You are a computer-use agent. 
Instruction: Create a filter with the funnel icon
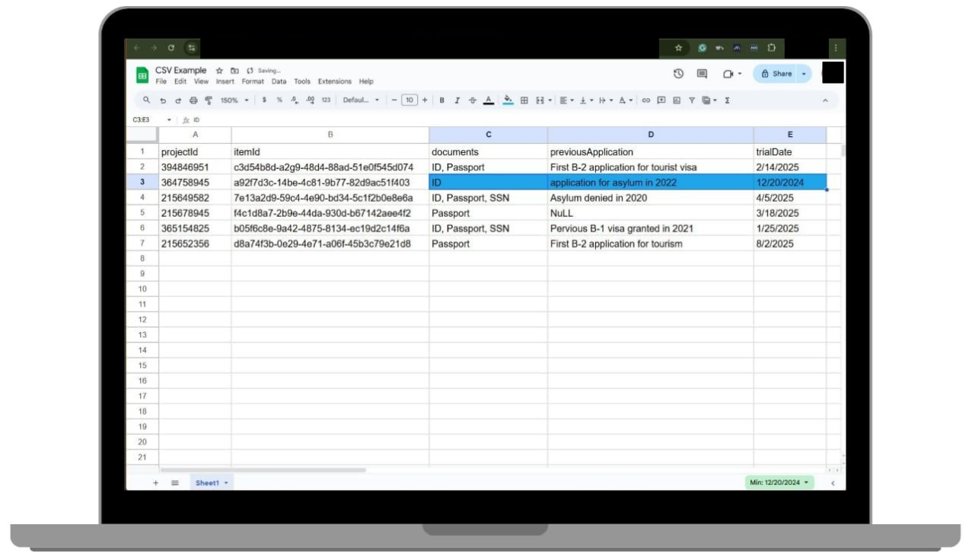coord(693,99)
